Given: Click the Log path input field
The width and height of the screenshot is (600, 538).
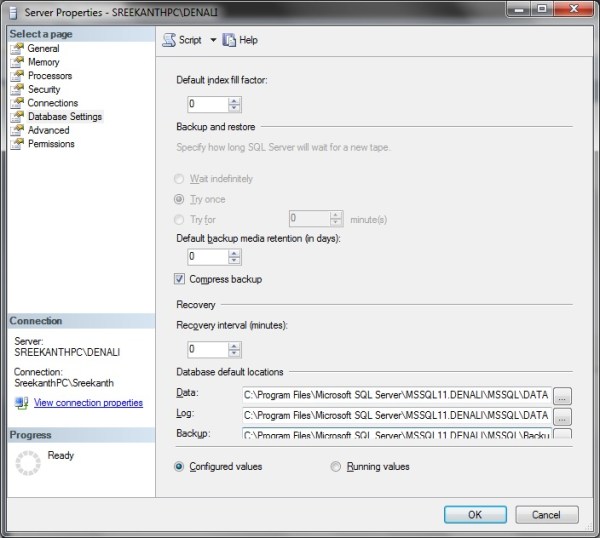Looking at the screenshot, I should coord(395,415).
